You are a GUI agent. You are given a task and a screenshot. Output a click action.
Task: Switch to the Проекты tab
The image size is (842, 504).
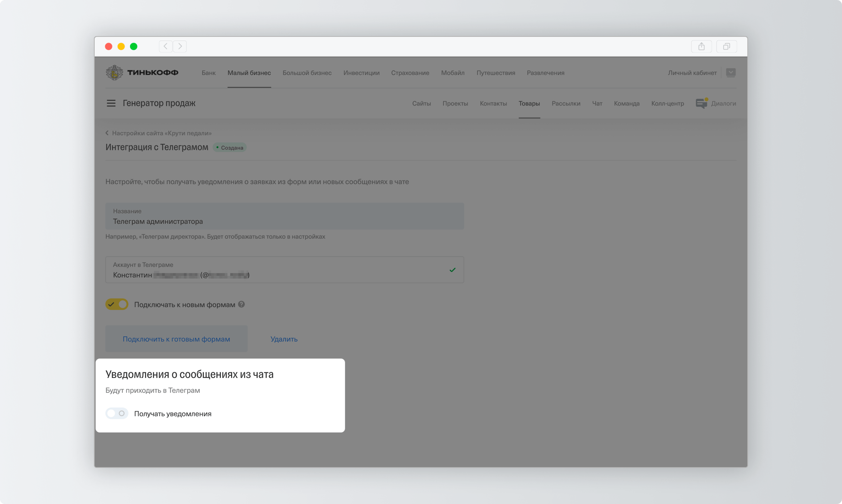455,103
